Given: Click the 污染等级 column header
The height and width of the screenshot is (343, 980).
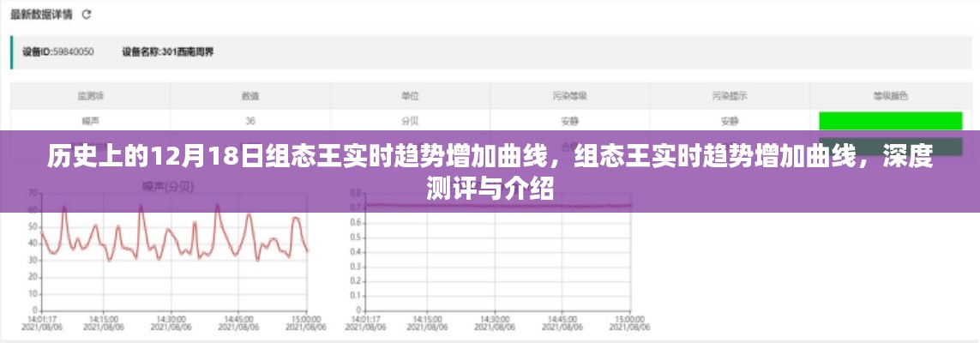Looking at the screenshot, I should click(x=569, y=97).
